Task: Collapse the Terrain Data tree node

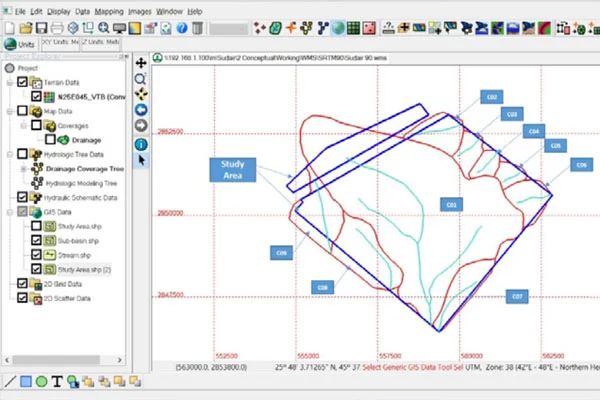Action: 10,83
